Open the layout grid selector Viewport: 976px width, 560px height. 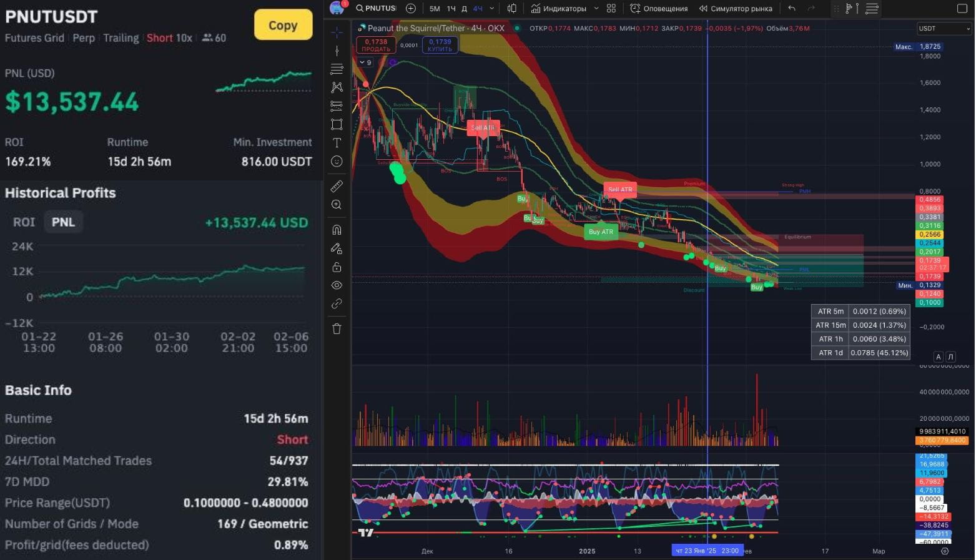click(611, 8)
